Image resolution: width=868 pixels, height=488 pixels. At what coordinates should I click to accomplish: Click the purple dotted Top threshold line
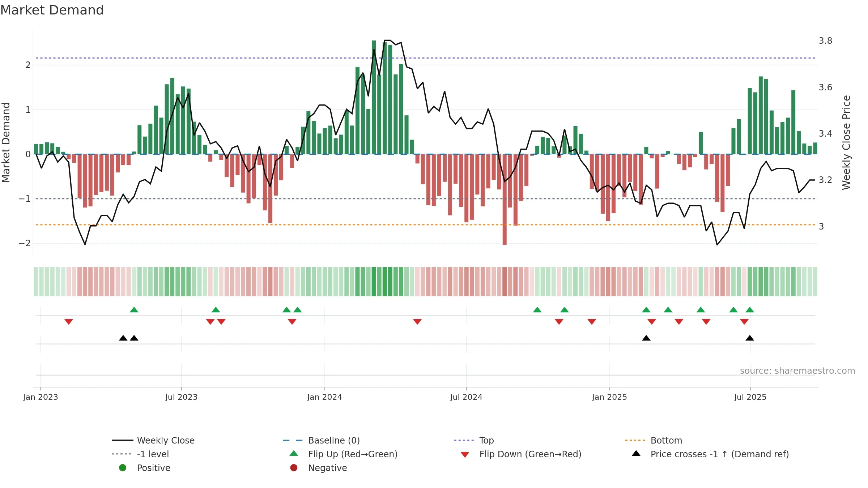[425, 58]
